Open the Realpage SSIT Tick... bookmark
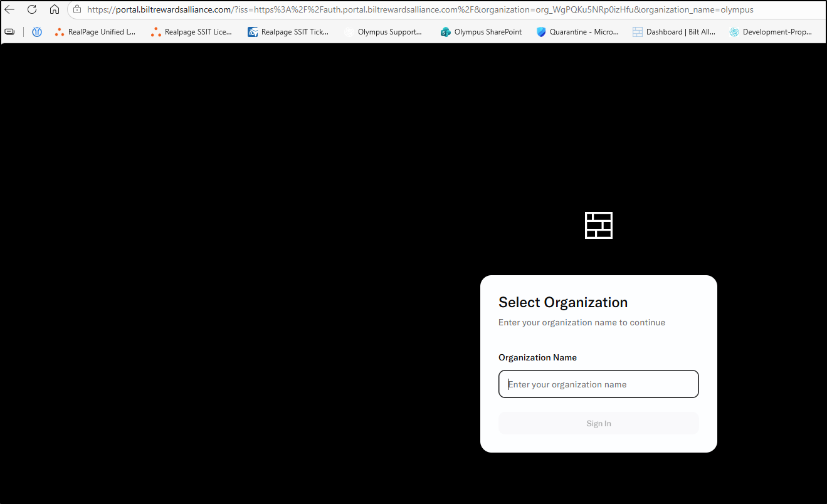Image resolution: width=827 pixels, height=504 pixels. pos(288,32)
